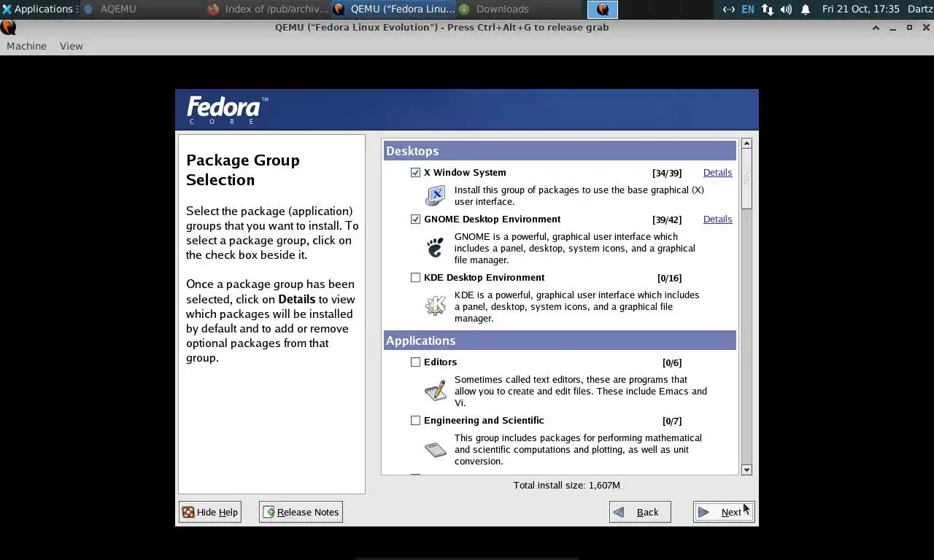The height and width of the screenshot is (560, 934).
Task: Open the Release Notes
Action: 301,512
